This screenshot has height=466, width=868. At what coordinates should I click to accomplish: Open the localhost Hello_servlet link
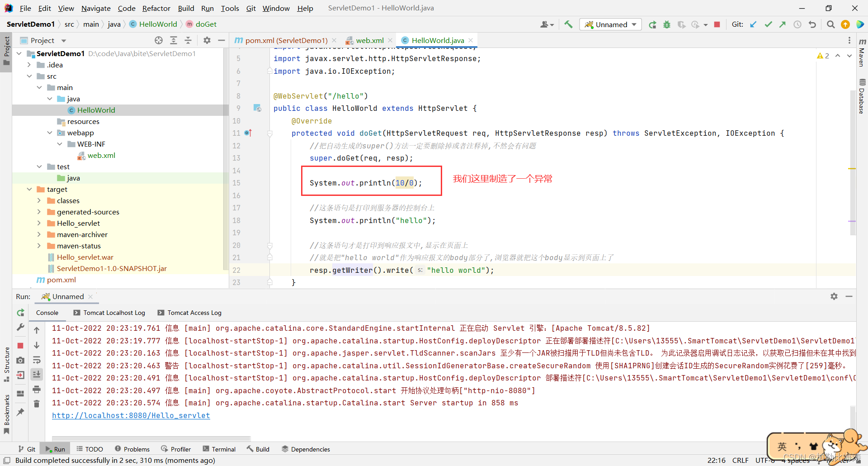click(131, 415)
